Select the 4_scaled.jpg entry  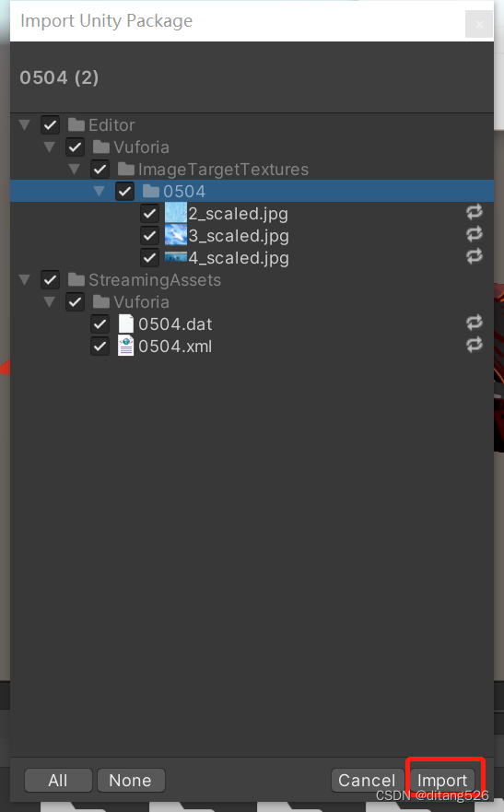tap(227, 257)
